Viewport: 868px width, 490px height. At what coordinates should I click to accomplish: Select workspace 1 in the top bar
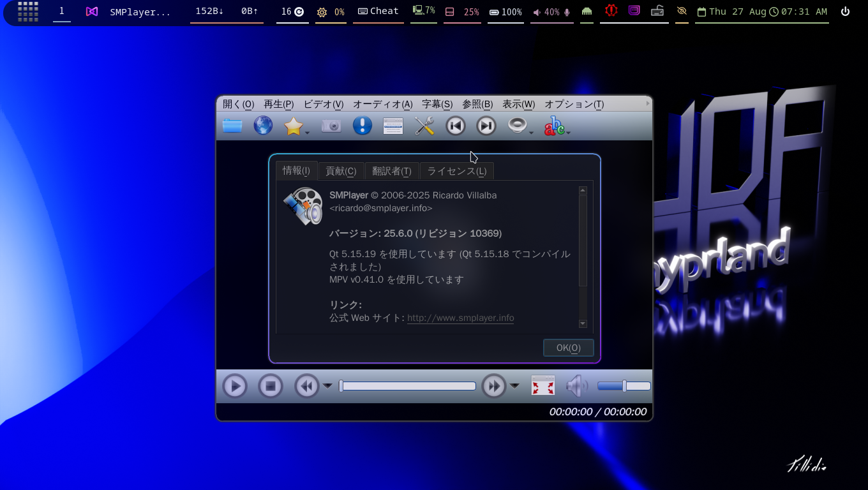coord(62,11)
